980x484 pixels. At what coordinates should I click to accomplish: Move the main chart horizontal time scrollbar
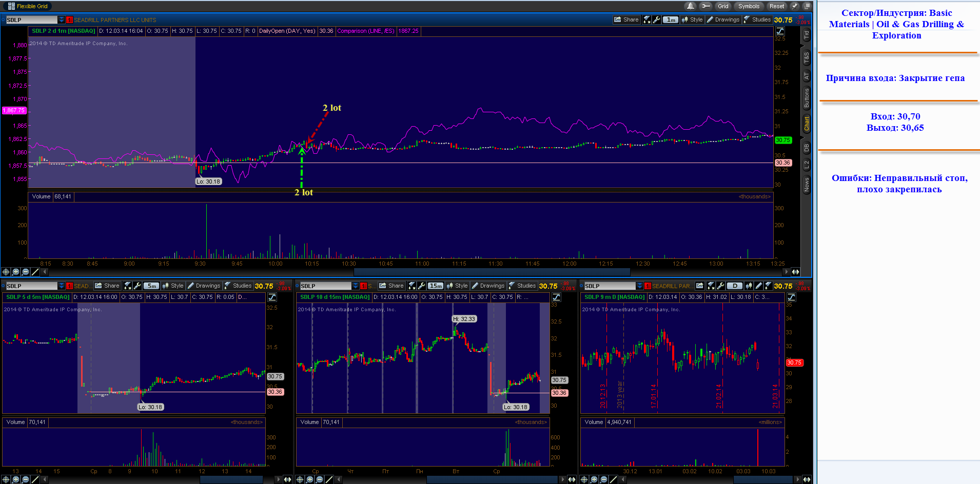492,272
